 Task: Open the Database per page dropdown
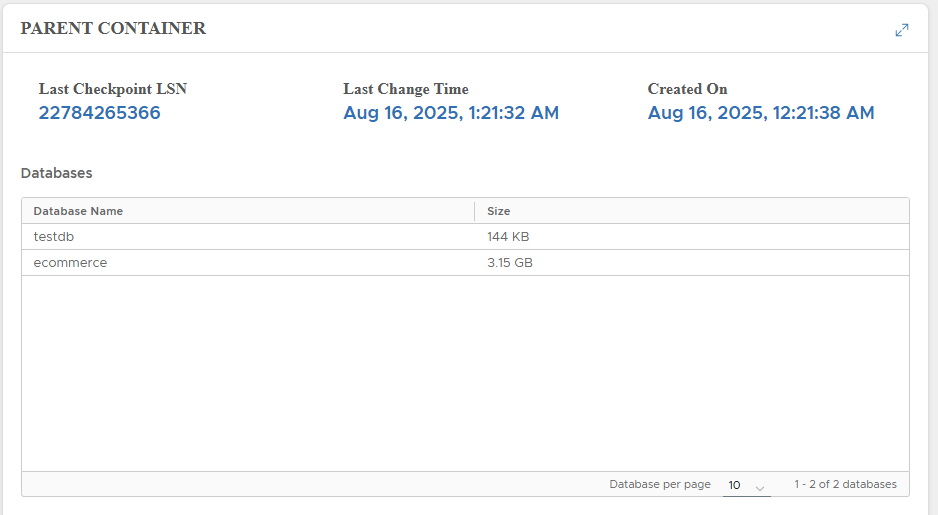click(745, 485)
